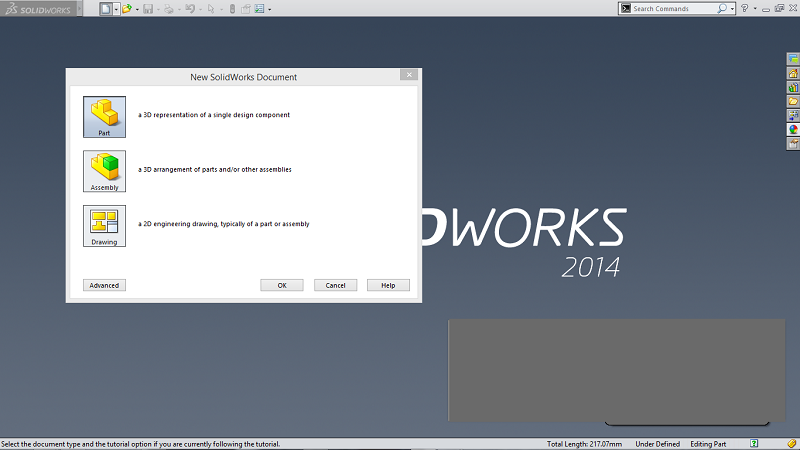Select the Assembly document type
800x450 pixels.
pos(104,171)
